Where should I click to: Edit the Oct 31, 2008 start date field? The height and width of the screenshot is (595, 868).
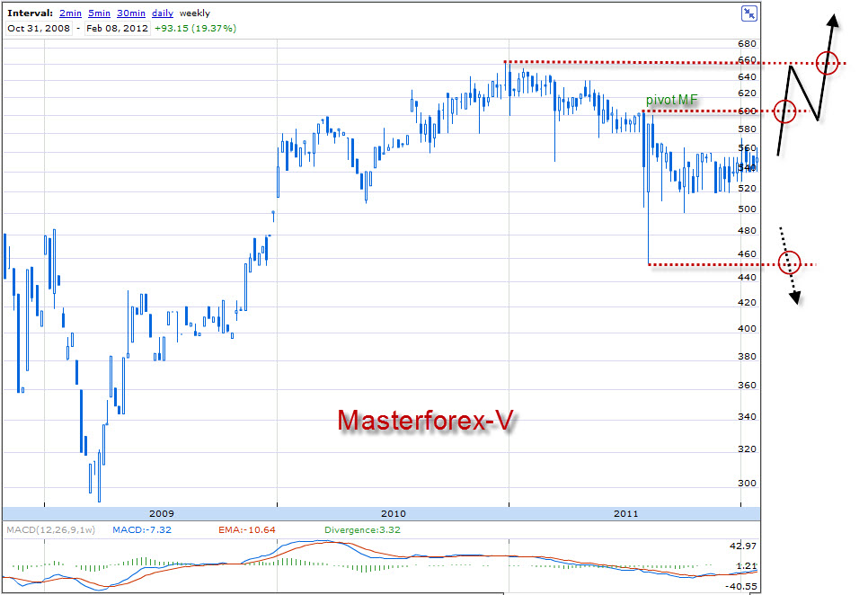pyautogui.click(x=39, y=28)
